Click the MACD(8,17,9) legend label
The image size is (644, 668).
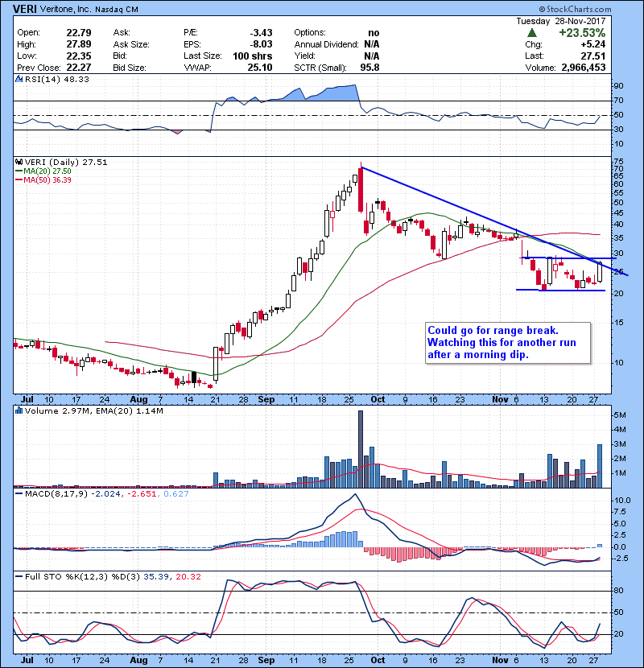point(56,494)
